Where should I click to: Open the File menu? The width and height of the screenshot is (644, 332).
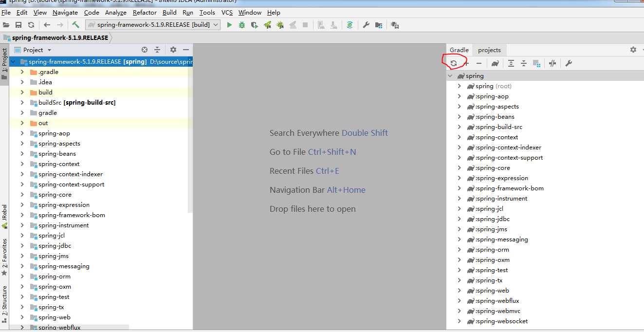[6, 13]
